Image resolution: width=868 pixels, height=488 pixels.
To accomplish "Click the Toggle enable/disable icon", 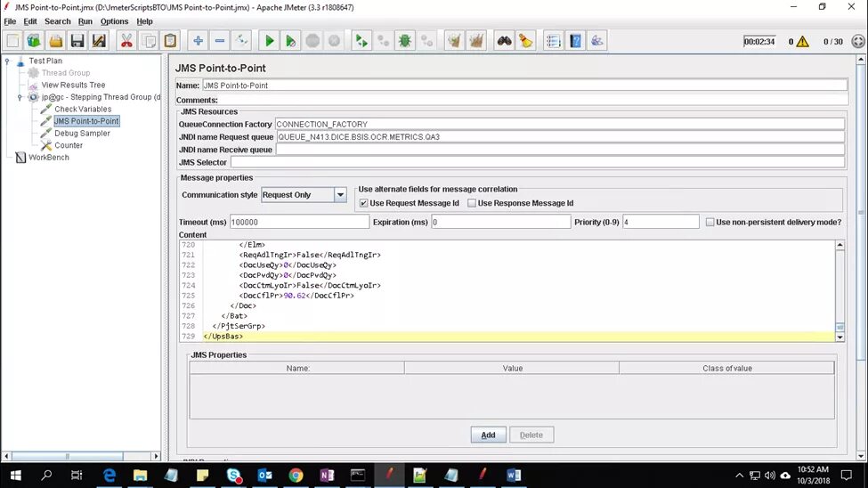I will click(x=241, y=40).
